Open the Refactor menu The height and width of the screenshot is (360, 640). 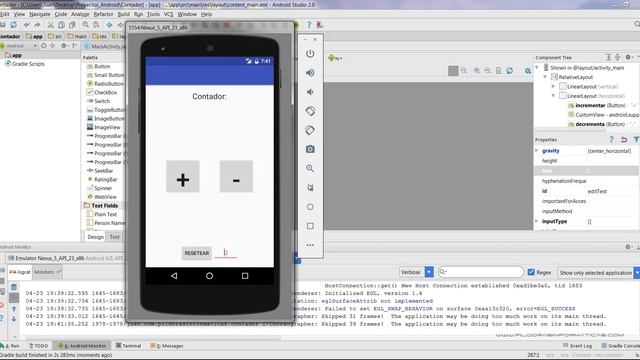pyautogui.click(x=104, y=14)
